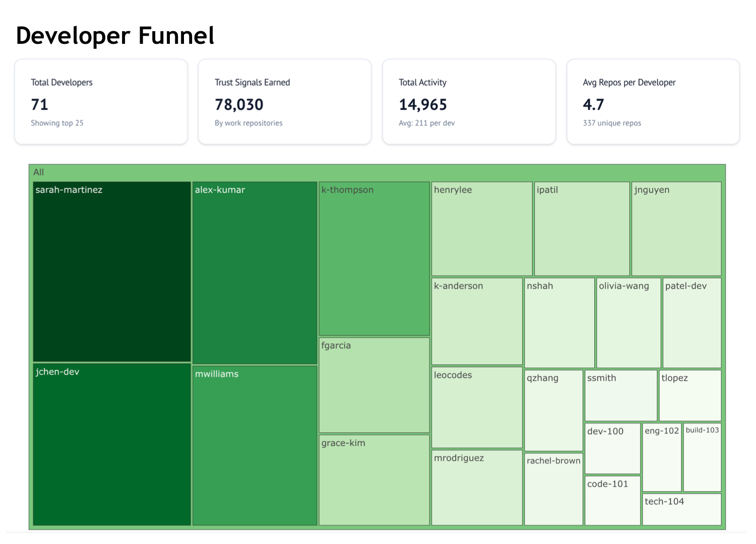
Task: Open the Trust Signals Earned card
Action: (285, 102)
